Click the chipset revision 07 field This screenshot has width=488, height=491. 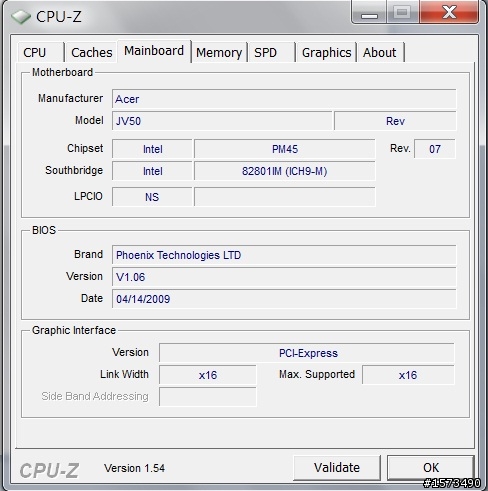[435, 149]
